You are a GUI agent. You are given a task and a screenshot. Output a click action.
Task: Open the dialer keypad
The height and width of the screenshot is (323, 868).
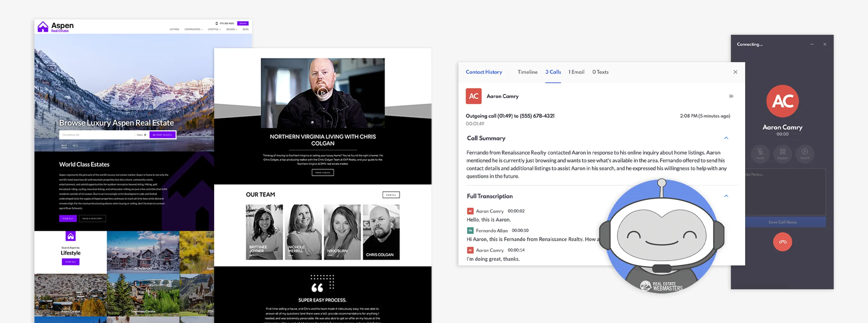point(782,153)
